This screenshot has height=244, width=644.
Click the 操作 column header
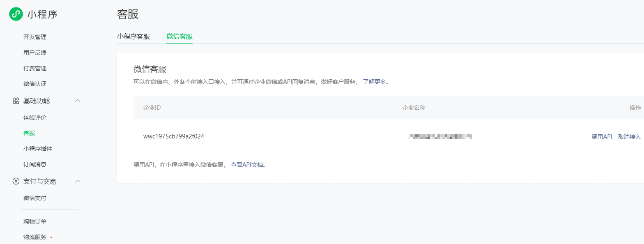tap(635, 108)
